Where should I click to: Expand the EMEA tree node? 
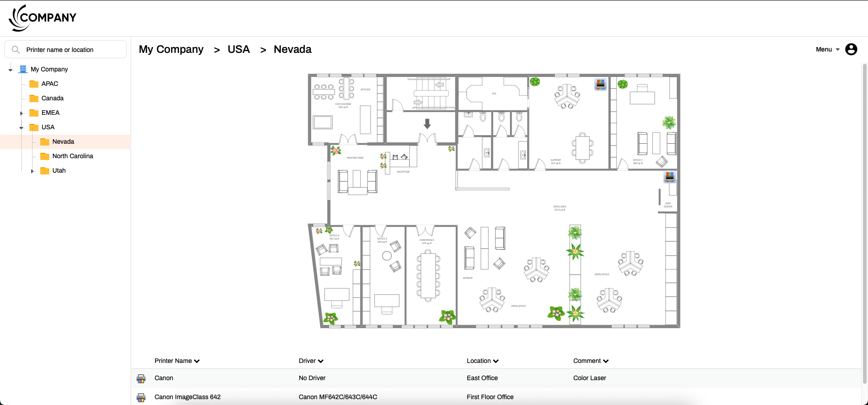21,113
